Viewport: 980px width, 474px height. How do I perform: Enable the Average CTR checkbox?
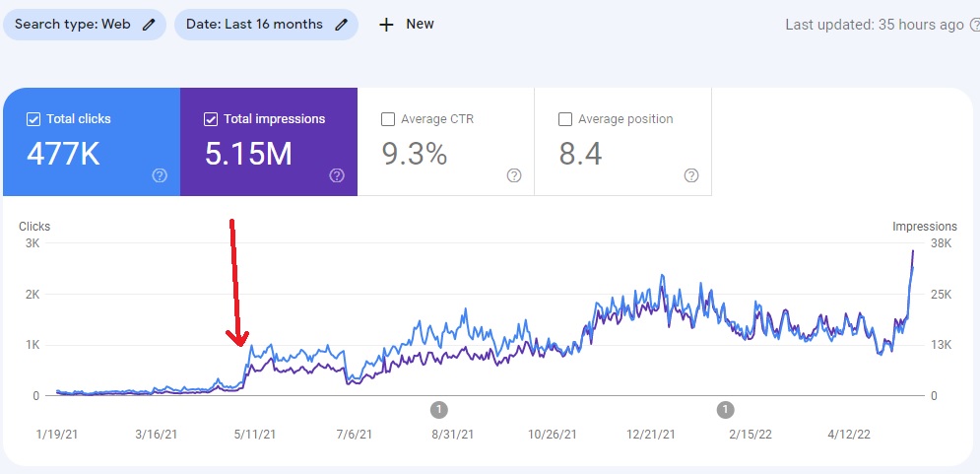[x=387, y=119]
